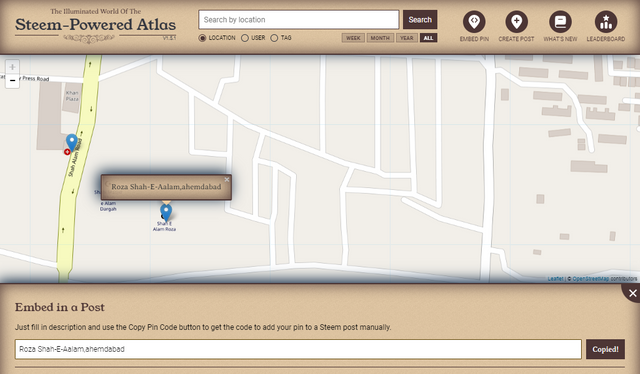Filter pins by Week
This screenshot has width=640, height=374.
[353, 38]
